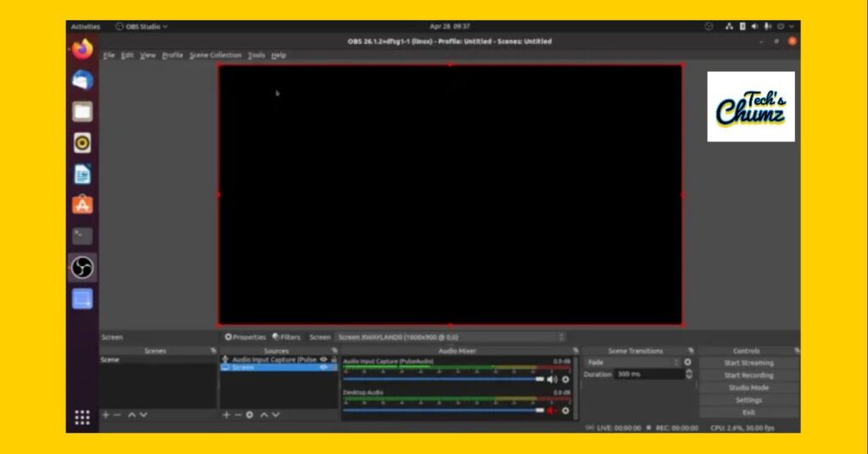Open the File menu
868x454 pixels.
coord(109,55)
